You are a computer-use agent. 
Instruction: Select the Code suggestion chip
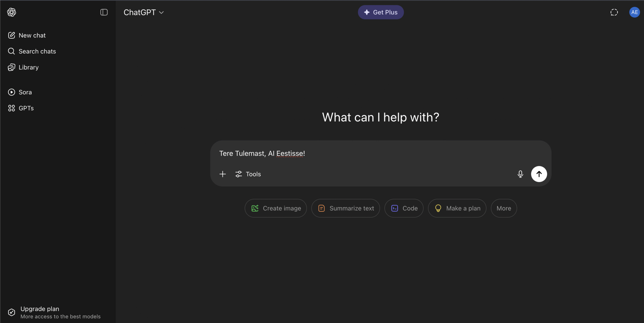(x=404, y=208)
